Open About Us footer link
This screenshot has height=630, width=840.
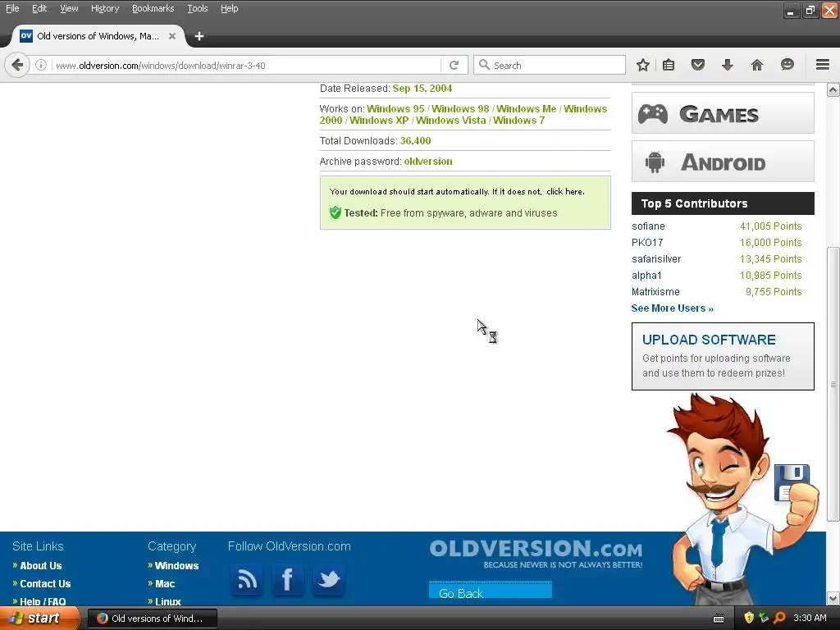point(41,566)
